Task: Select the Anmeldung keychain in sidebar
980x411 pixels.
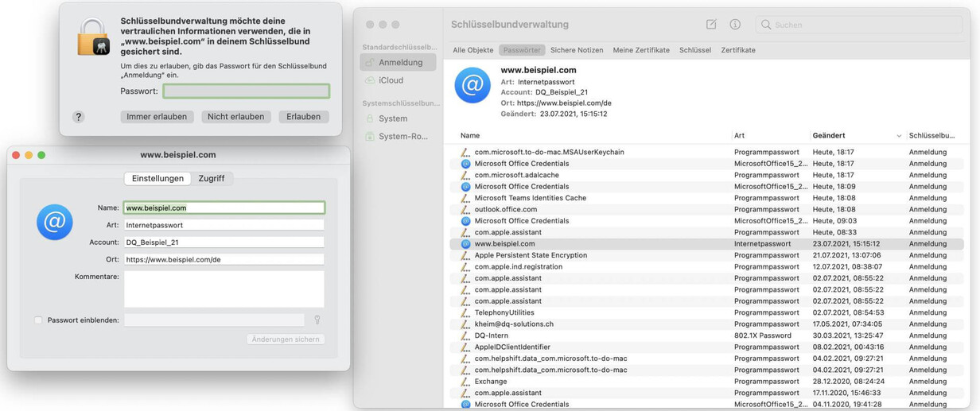Action: pos(398,62)
